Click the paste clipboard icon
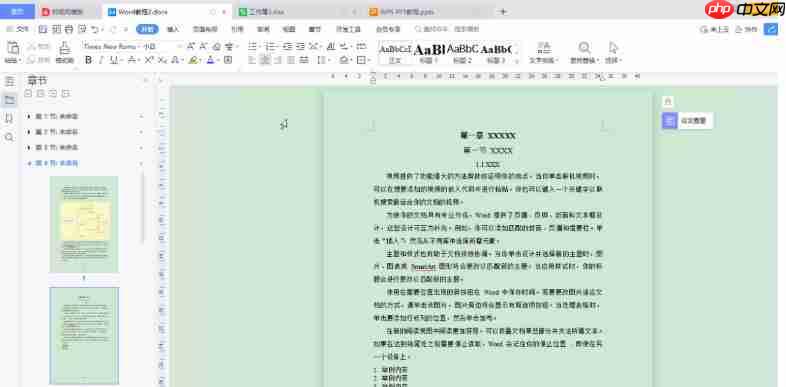The height and width of the screenshot is (387, 786). 13,49
